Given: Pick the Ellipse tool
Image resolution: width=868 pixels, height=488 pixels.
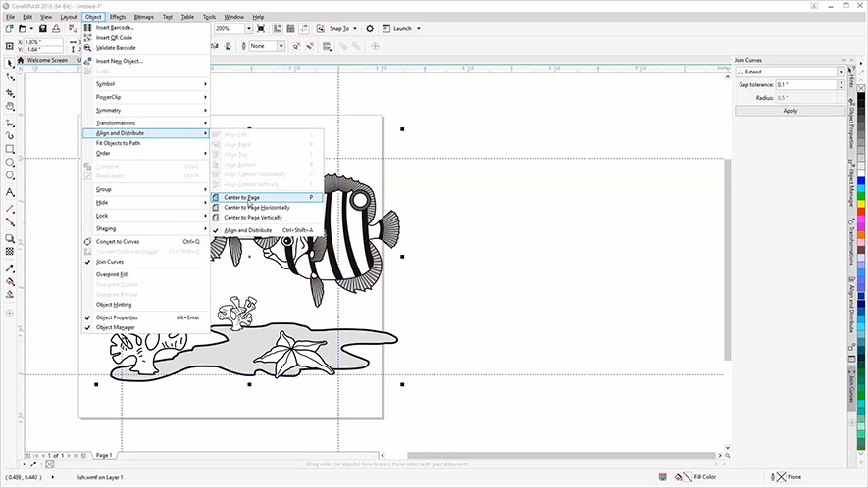Looking at the screenshot, I should coord(10,163).
